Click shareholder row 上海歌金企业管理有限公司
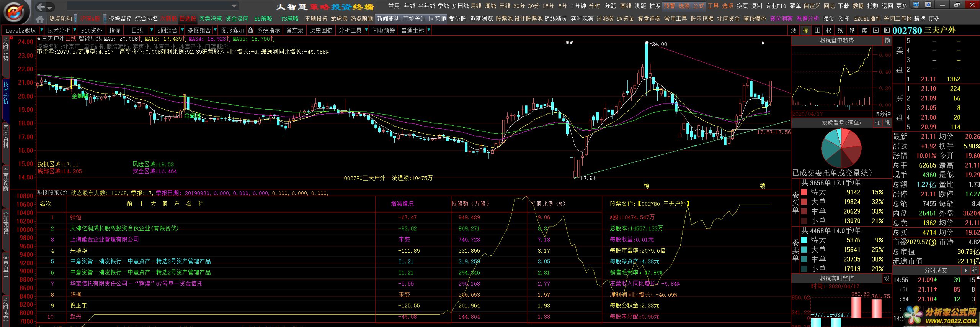The height and width of the screenshot is (327, 980). click(104, 239)
